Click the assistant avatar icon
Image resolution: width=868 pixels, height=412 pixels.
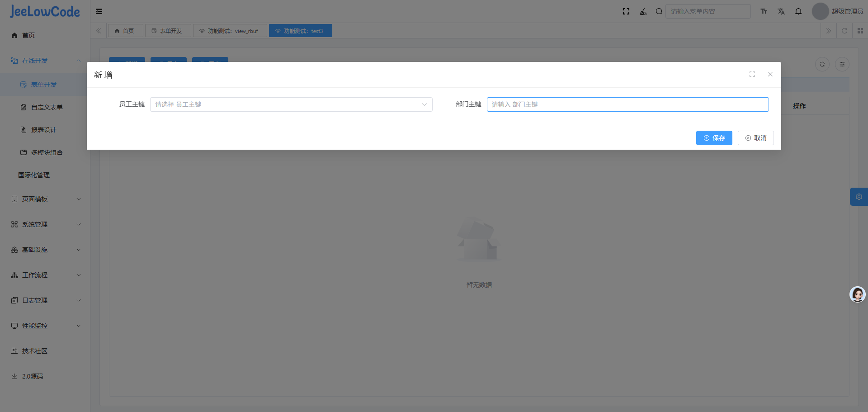click(857, 294)
